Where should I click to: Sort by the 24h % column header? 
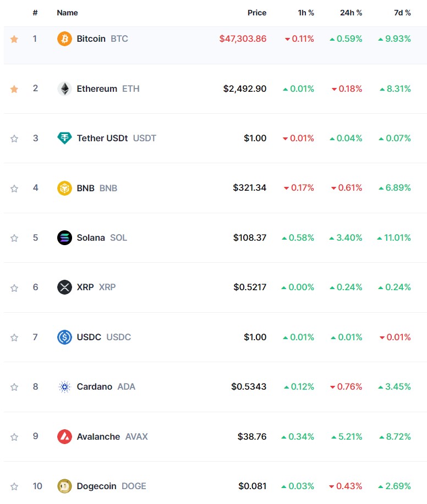(351, 13)
